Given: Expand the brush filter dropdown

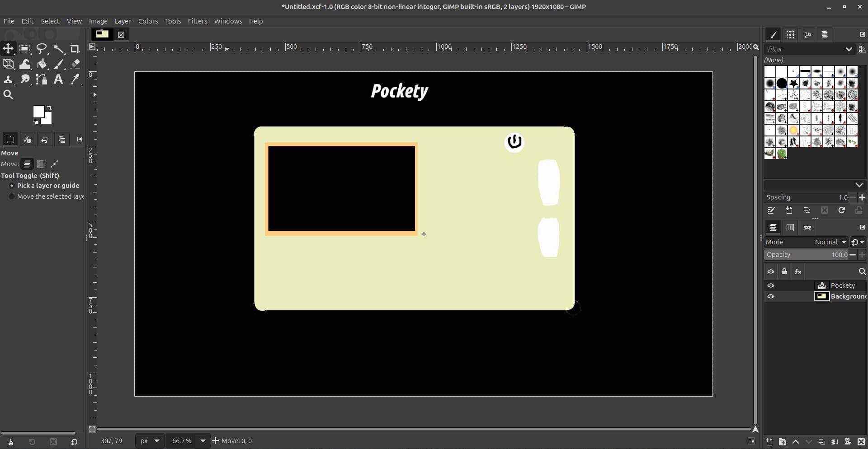Looking at the screenshot, I should point(849,49).
